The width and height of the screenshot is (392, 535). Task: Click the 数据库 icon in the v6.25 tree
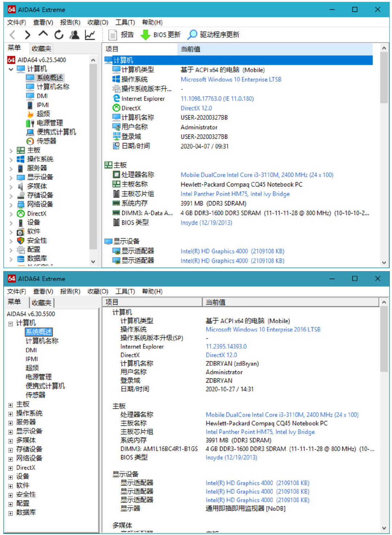click(21, 259)
